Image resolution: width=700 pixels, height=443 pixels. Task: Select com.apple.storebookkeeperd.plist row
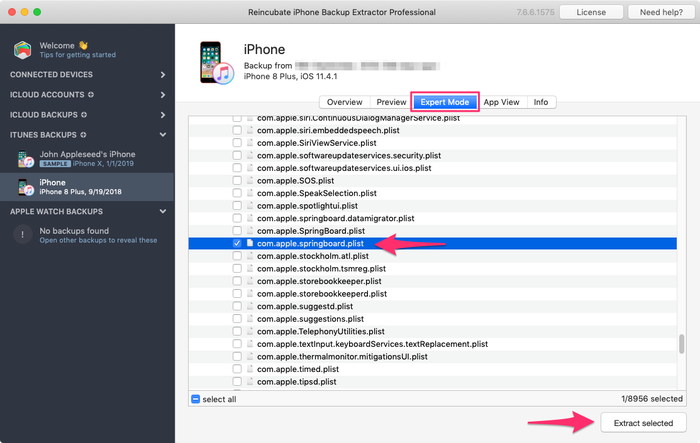pos(433,294)
